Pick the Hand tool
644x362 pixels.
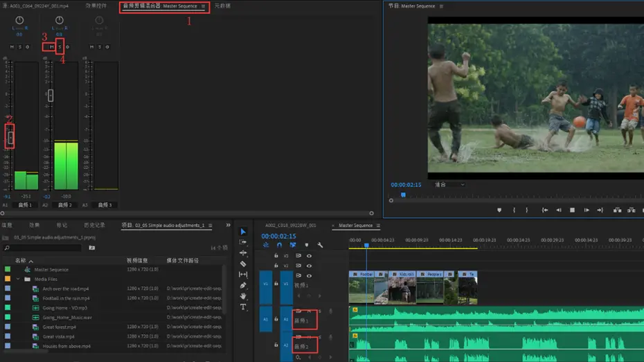pyautogui.click(x=243, y=296)
